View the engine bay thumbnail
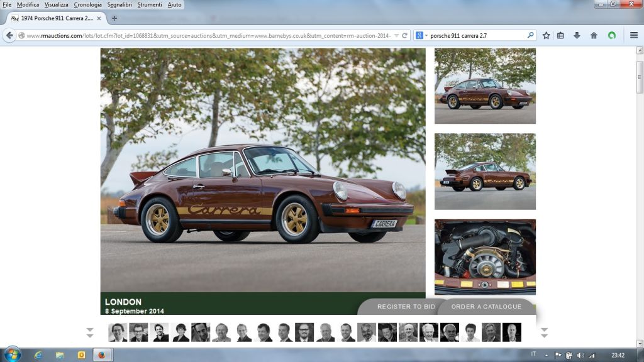The image size is (644, 362). (485, 257)
